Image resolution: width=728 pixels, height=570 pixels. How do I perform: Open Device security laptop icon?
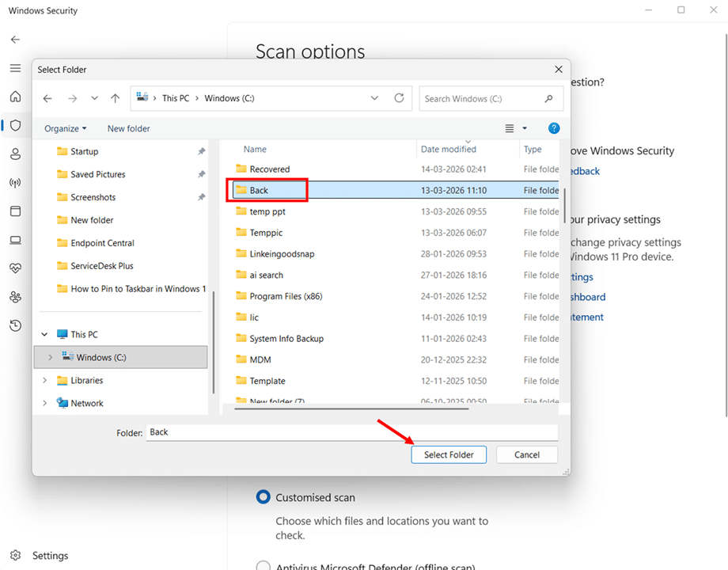[x=15, y=240]
